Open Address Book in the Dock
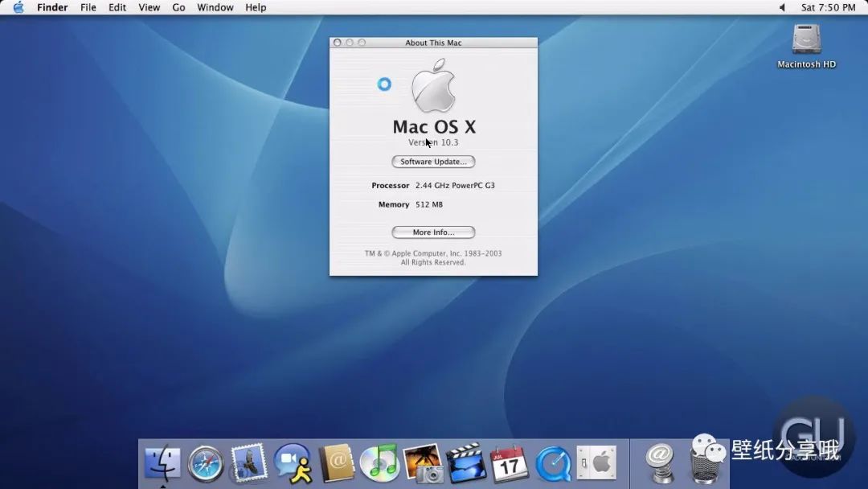The image size is (868, 489). (x=337, y=462)
